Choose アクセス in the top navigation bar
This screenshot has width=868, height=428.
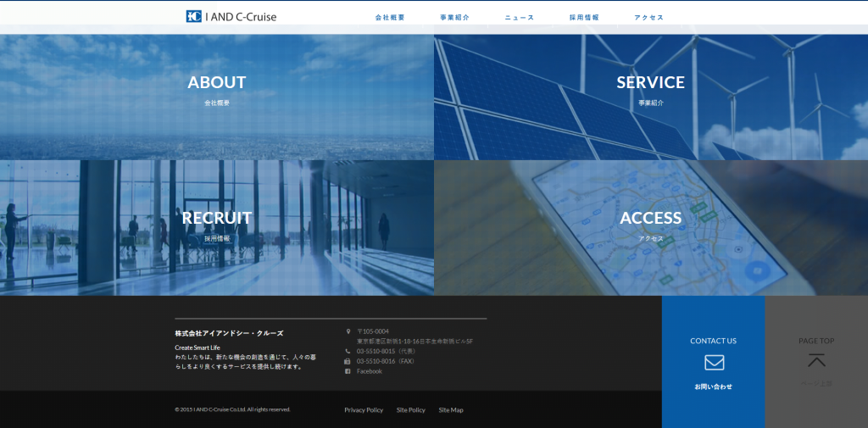(x=648, y=17)
